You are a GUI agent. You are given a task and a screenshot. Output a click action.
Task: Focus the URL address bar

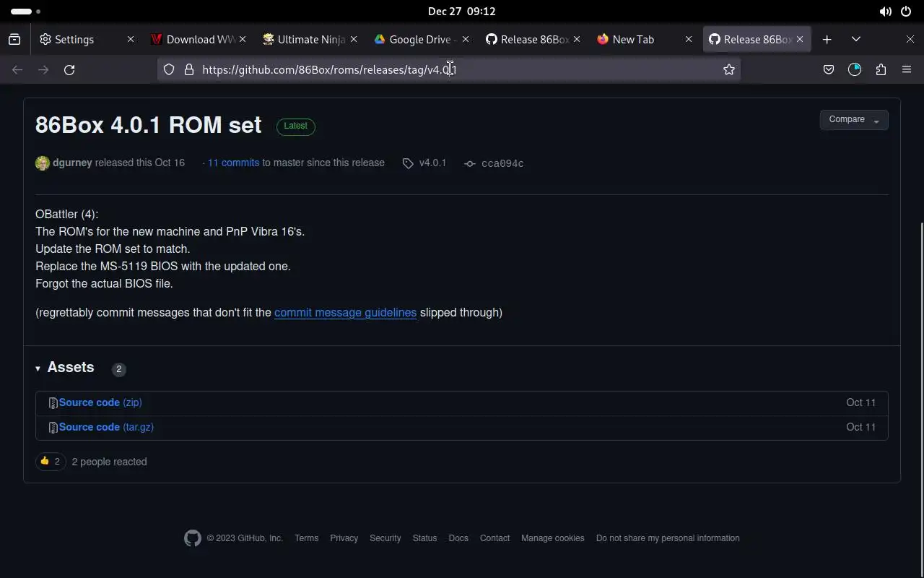(449, 69)
